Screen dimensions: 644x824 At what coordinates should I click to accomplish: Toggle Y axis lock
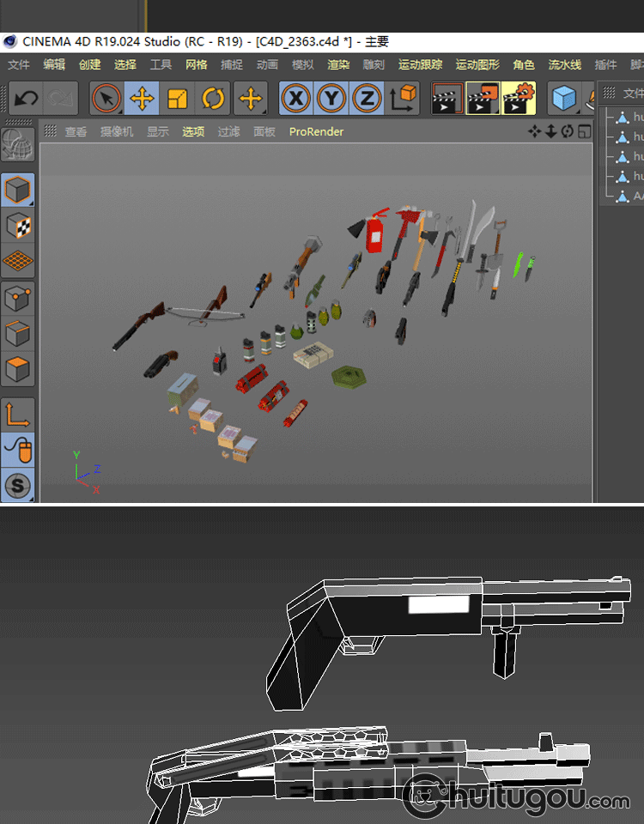pos(331,98)
